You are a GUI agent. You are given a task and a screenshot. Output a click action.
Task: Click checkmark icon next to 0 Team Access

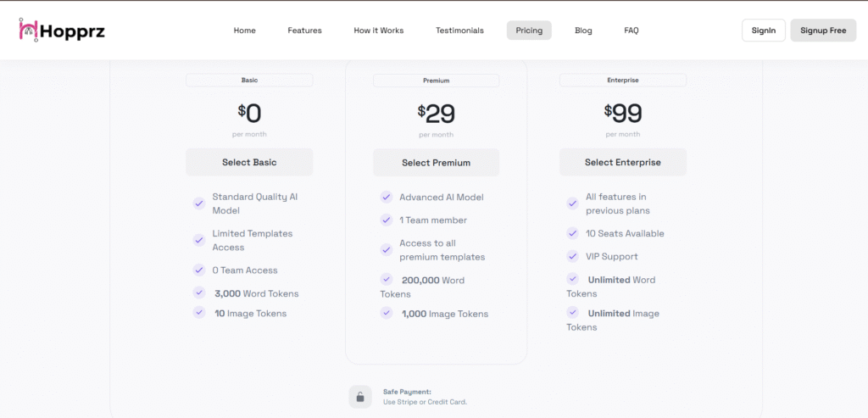pyautogui.click(x=199, y=270)
